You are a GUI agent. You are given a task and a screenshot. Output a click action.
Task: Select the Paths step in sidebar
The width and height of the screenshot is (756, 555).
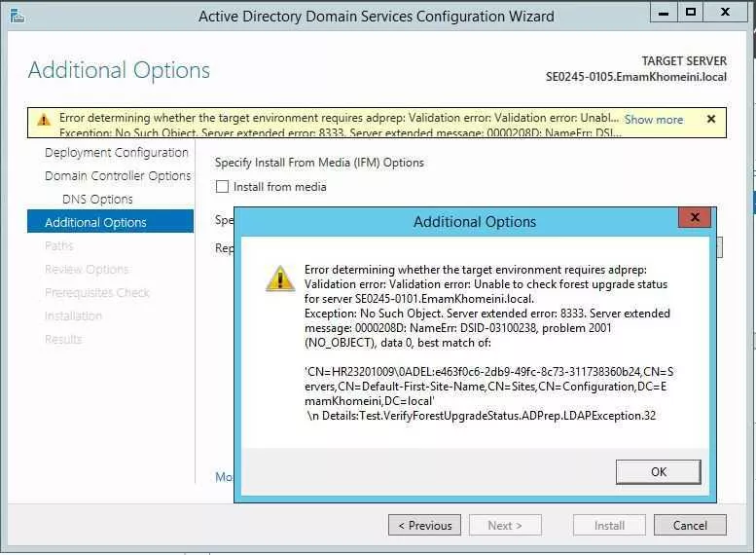pyautogui.click(x=58, y=245)
